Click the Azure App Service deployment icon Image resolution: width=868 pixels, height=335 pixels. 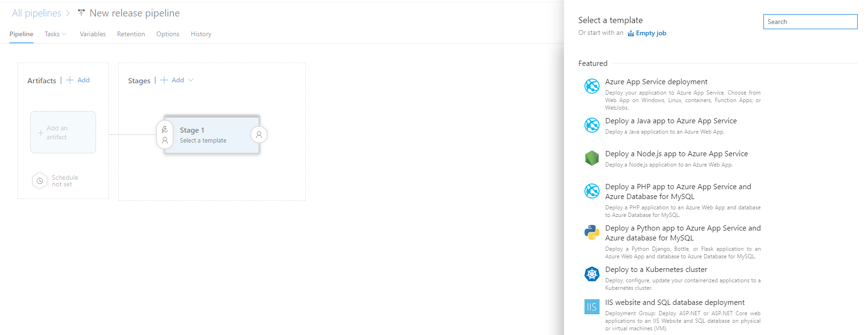click(592, 86)
